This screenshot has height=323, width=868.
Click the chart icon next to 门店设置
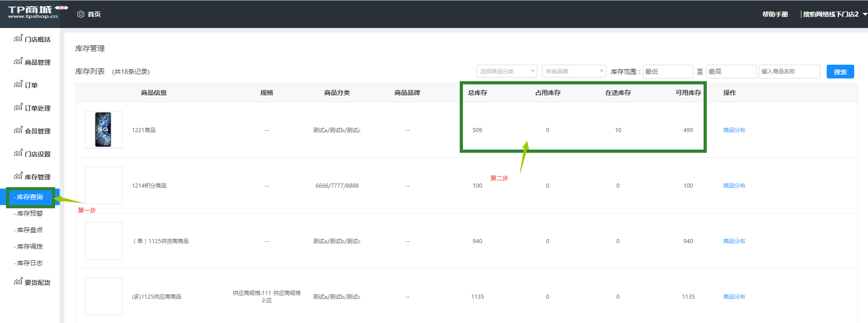pyautogui.click(x=18, y=153)
